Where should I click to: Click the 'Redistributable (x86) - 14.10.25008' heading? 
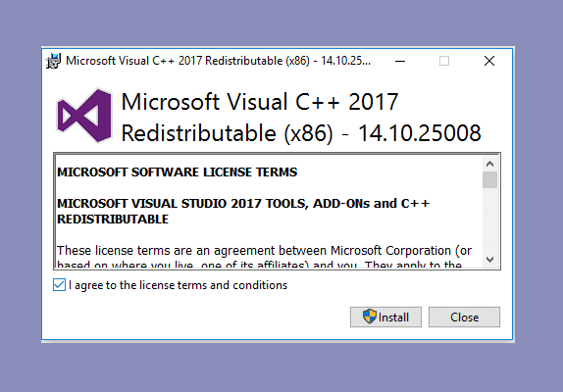(x=301, y=133)
